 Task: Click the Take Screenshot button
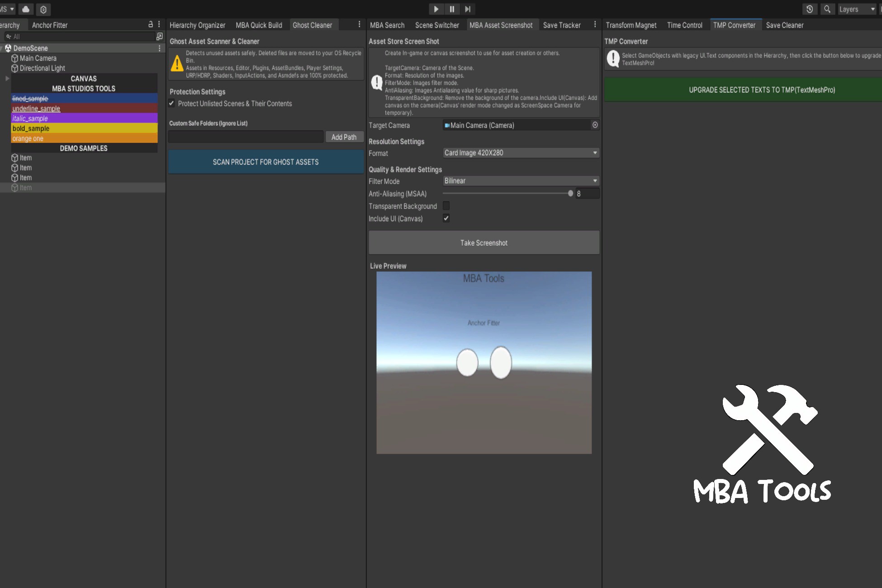484,243
